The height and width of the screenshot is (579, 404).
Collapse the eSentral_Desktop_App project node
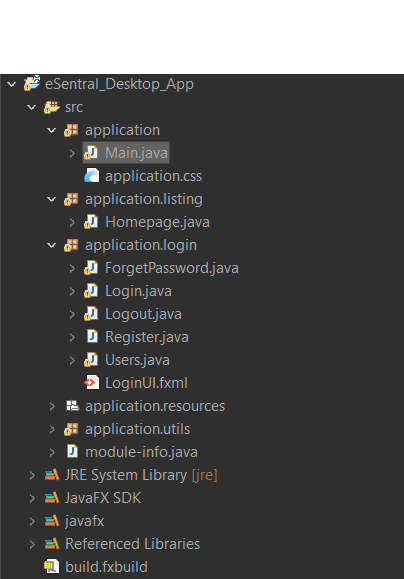pyautogui.click(x=12, y=84)
